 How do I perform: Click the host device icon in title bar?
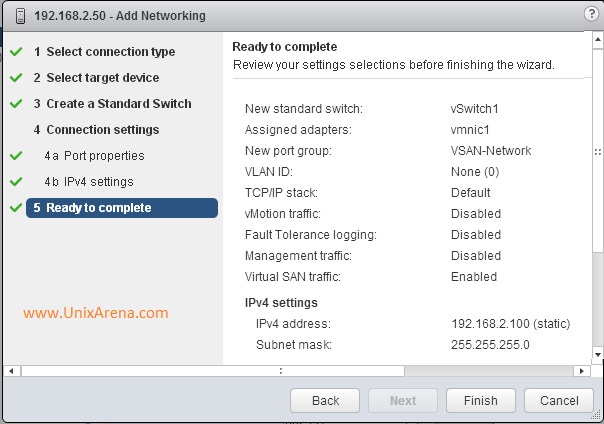(21, 16)
